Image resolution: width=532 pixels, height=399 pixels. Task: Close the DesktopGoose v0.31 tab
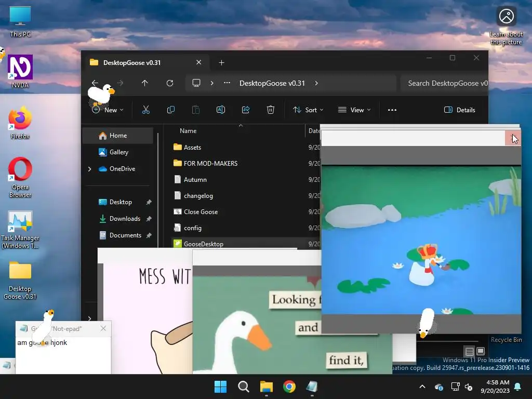pos(199,62)
